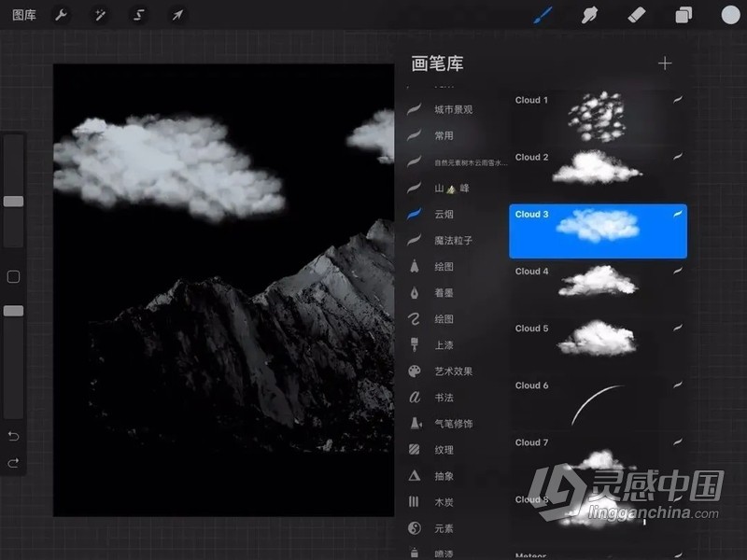Screen dimensions: 747x560
Task: Choose the Cloud 6 brush
Action: click(598, 401)
